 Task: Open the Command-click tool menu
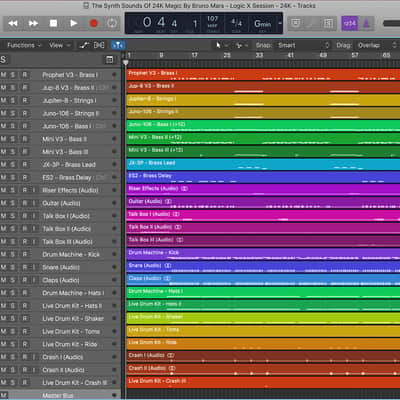[x=241, y=45]
